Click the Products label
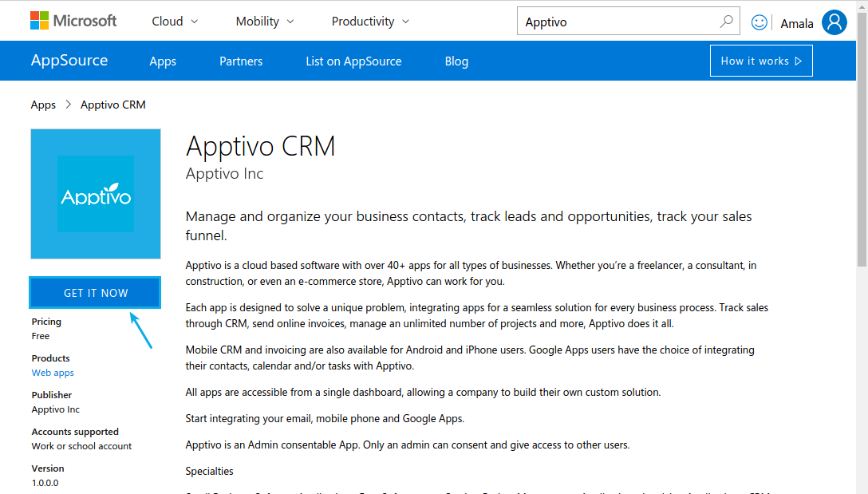This screenshot has height=494, width=868. pos(50,358)
